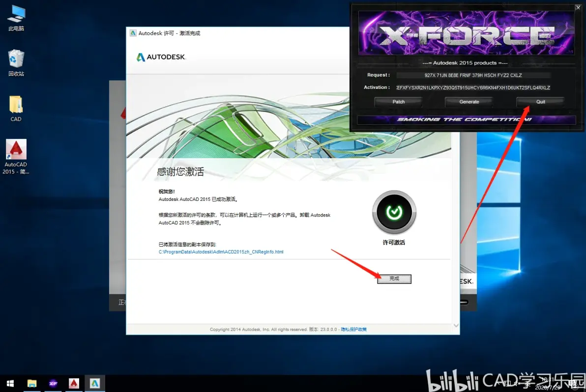Close the X-Force keygen window

pos(578,7)
